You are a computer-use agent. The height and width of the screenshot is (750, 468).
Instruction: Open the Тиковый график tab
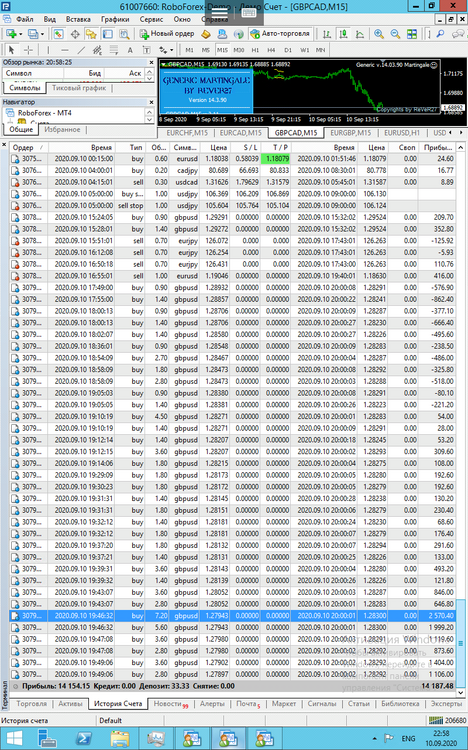[x=79, y=88]
